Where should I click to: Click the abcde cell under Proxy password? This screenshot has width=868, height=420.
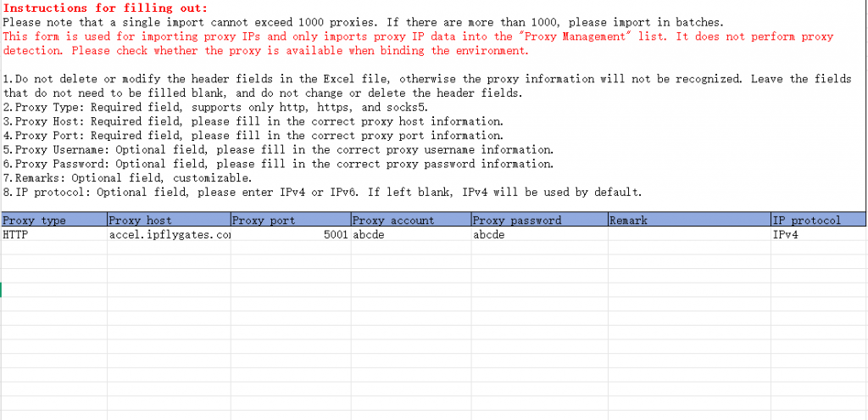point(538,234)
